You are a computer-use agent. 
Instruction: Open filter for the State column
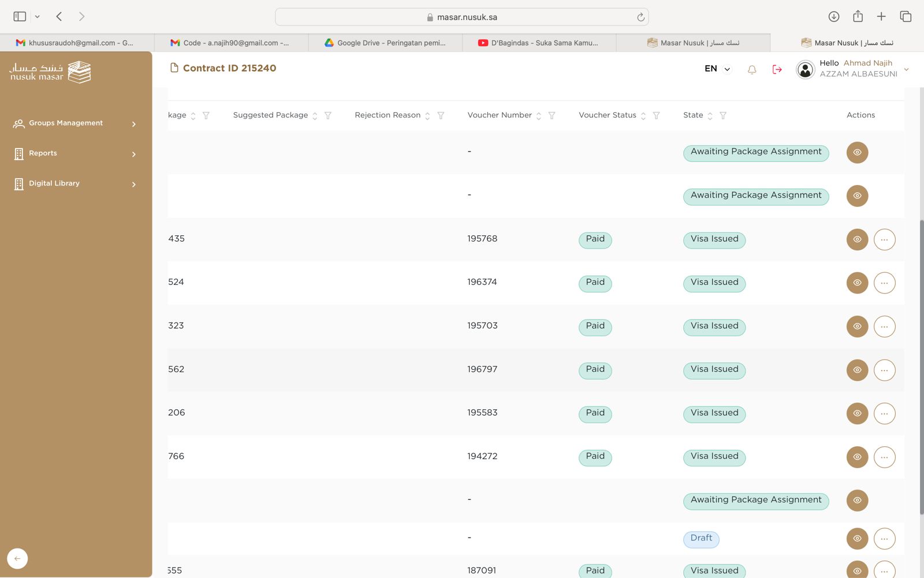pyautogui.click(x=722, y=116)
